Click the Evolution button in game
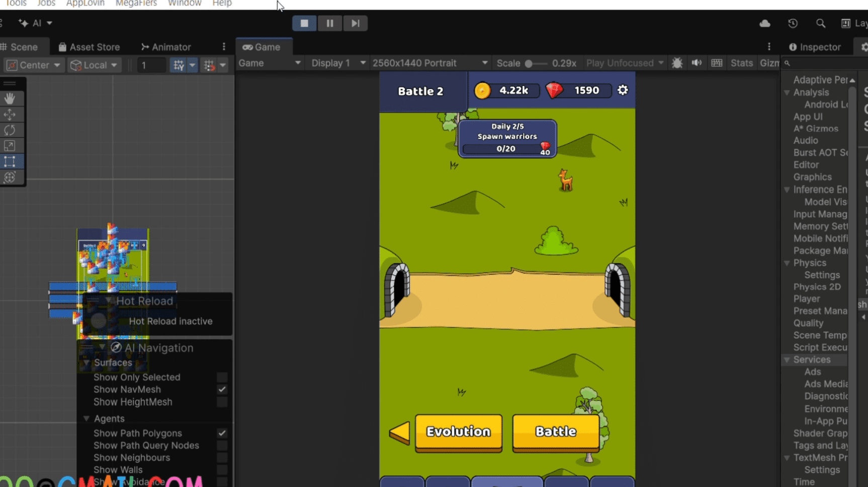Viewport: 868px width, 487px height. (459, 432)
